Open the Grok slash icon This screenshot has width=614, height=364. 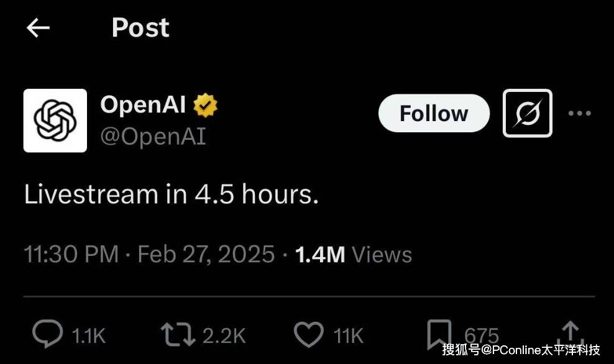tap(527, 113)
